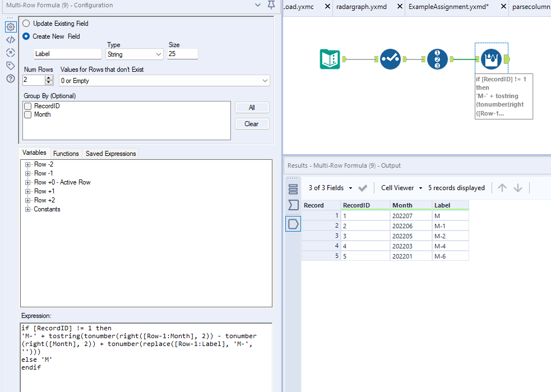
Task: Select the Update Existing Field radio button
Action: point(25,23)
